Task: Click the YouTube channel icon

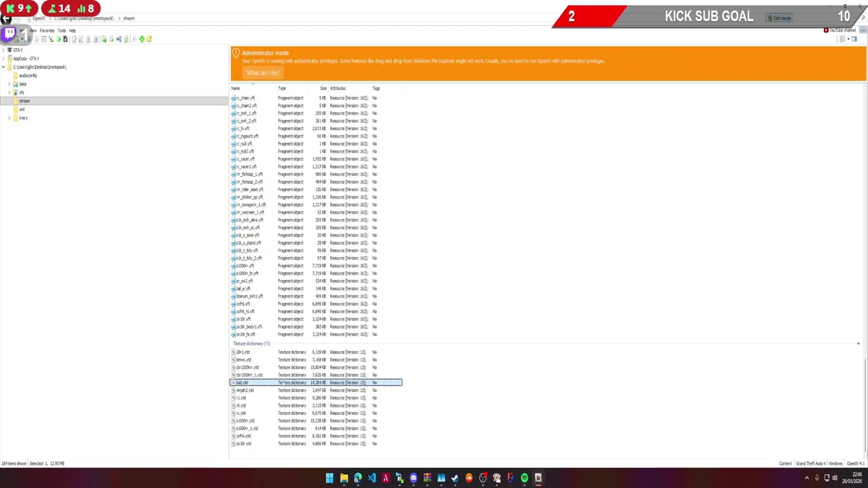Action: (826, 30)
